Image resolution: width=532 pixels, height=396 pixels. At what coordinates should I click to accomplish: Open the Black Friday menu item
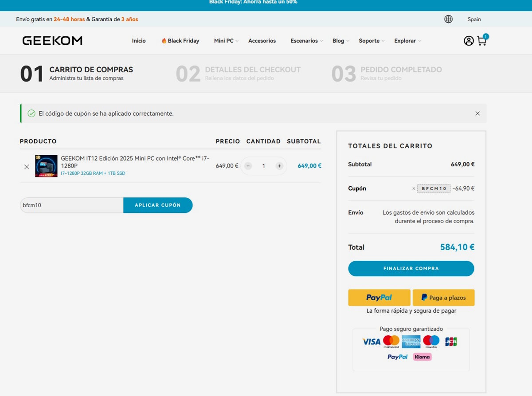pyautogui.click(x=180, y=41)
